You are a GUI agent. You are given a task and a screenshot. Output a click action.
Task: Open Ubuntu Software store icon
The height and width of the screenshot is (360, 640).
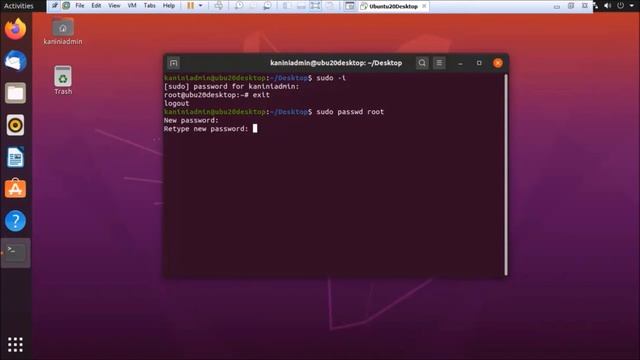[x=16, y=189]
